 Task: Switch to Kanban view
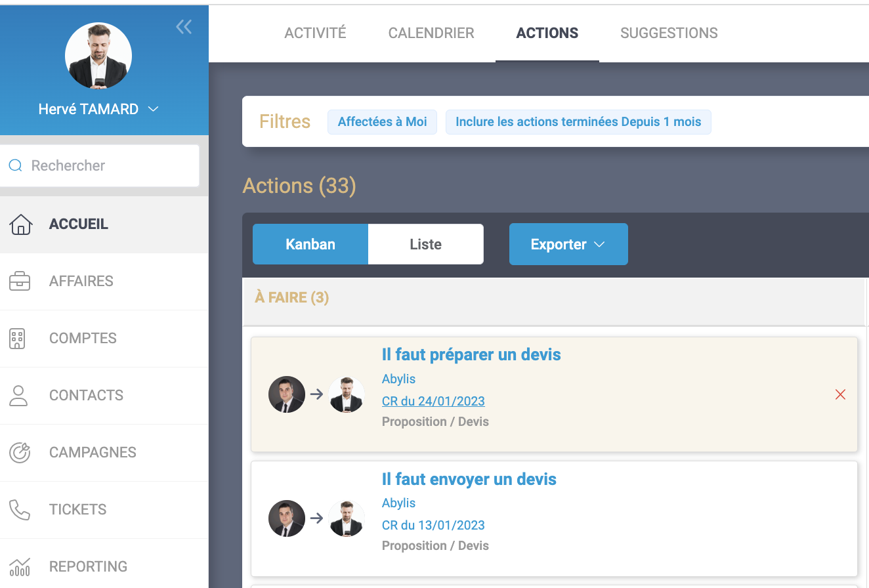[x=310, y=244]
